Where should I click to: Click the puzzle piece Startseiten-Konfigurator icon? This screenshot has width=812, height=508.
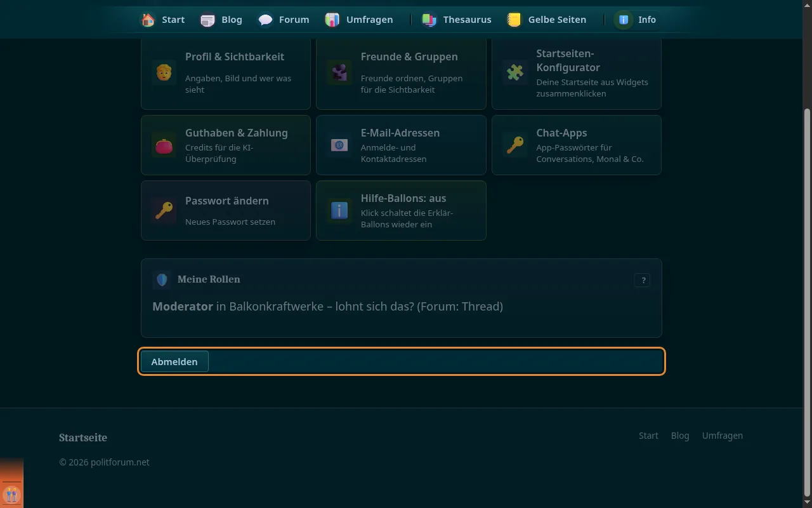(x=515, y=72)
